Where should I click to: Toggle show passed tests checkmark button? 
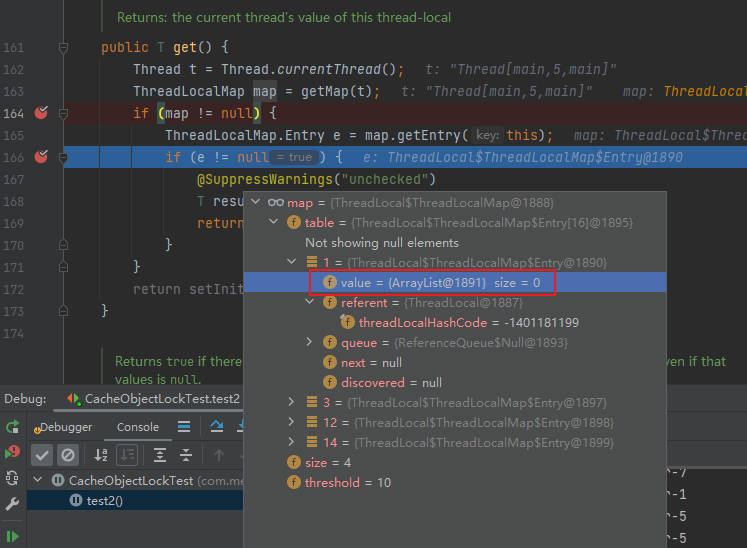pyautogui.click(x=41, y=455)
